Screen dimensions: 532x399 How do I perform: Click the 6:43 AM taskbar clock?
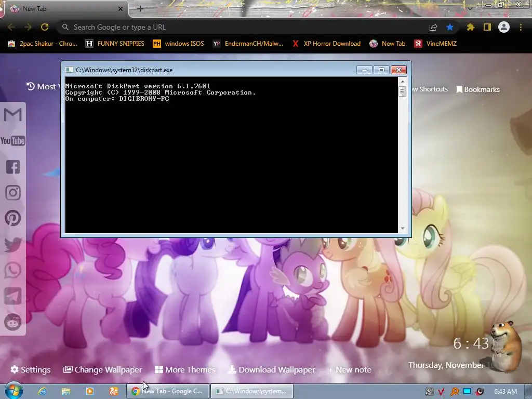(506, 392)
